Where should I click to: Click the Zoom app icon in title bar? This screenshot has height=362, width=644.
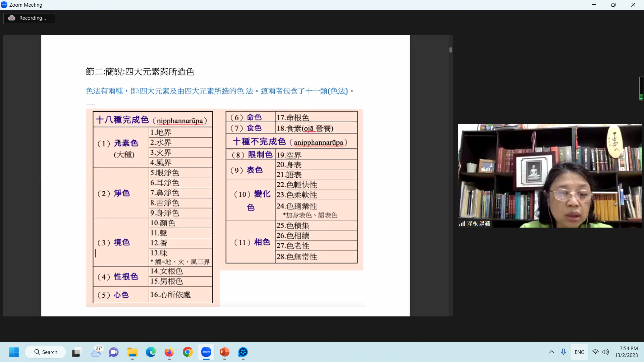(x=4, y=5)
